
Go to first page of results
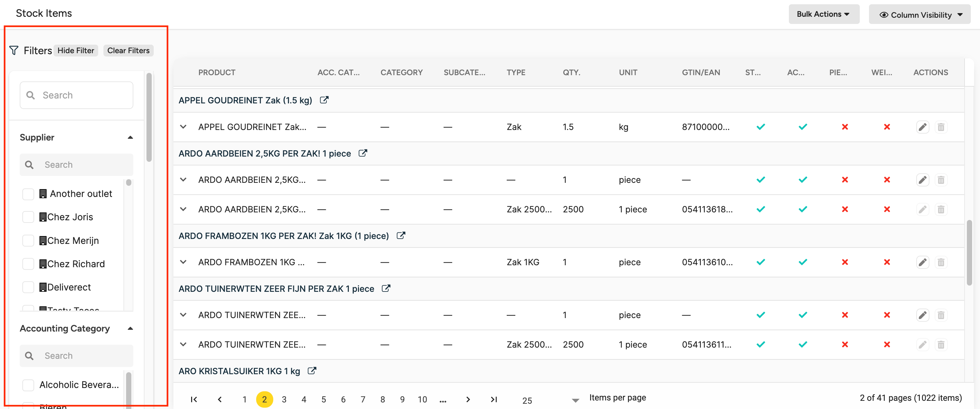(194, 399)
